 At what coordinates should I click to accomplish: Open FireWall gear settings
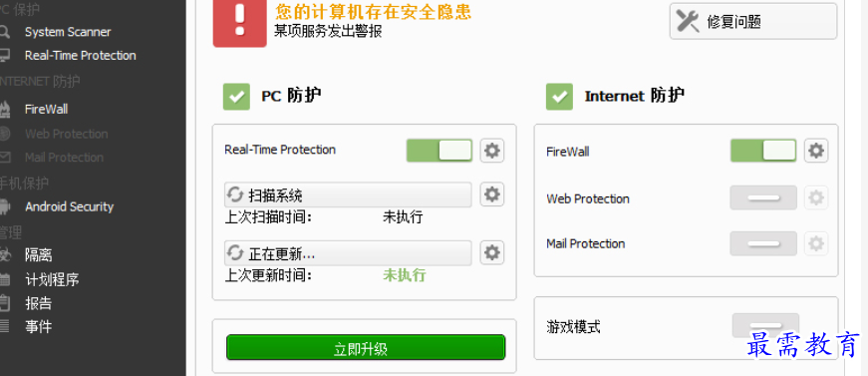click(x=816, y=151)
